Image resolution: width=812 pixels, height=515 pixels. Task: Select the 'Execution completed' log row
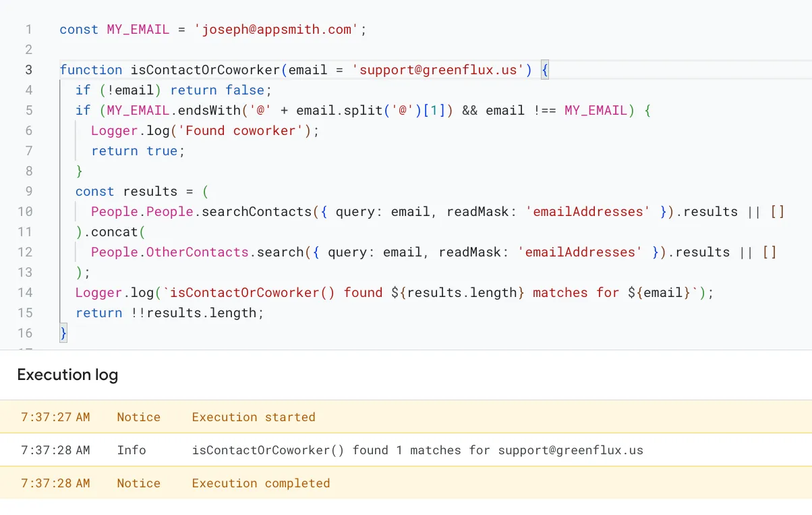tap(261, 483)
